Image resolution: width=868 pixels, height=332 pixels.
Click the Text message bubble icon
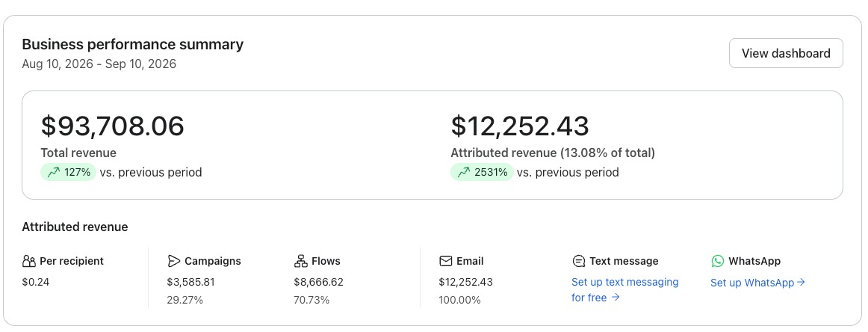pos(578,261)
